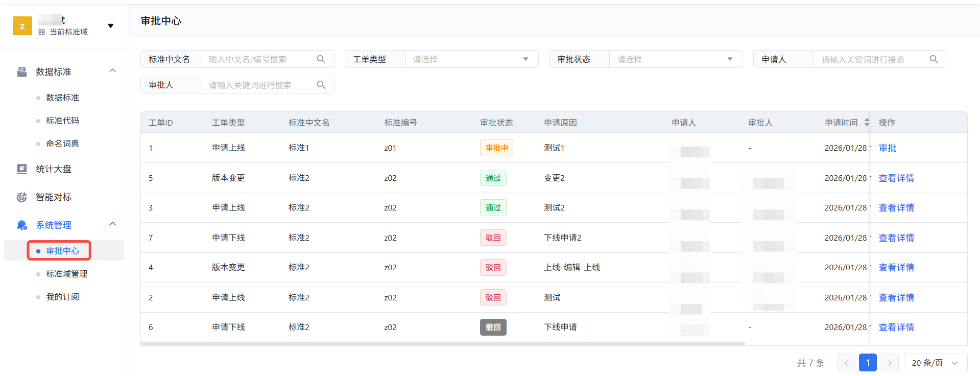
Task: Click 查看详情 for work order 6
Action: point(896,327)
